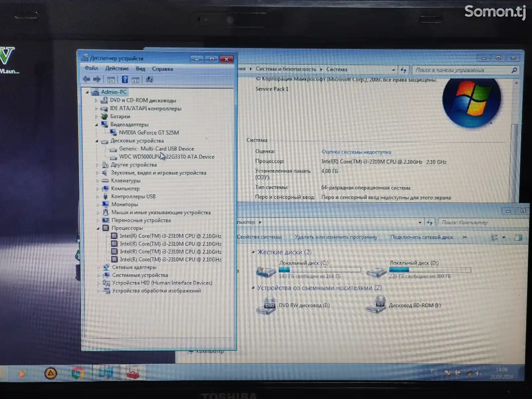Open address bar dropdown in System window
532x399 pixels.
click(x=393, y=70)
